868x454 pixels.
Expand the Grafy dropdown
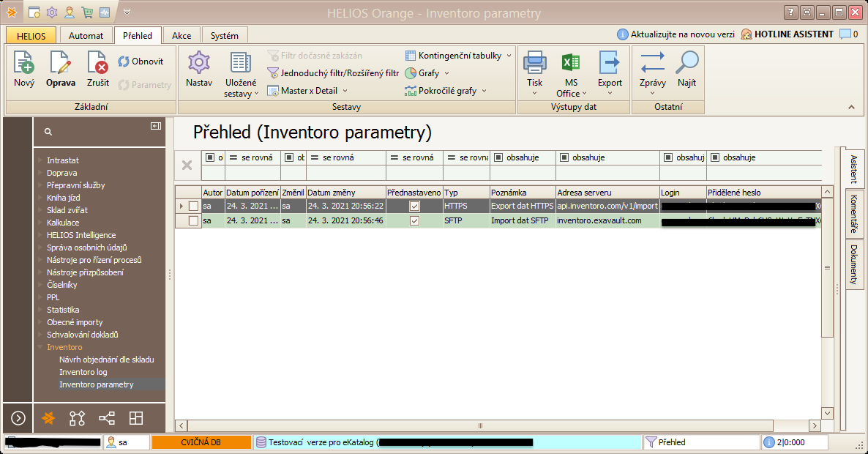pyautogui.click(x=427, y=73)
